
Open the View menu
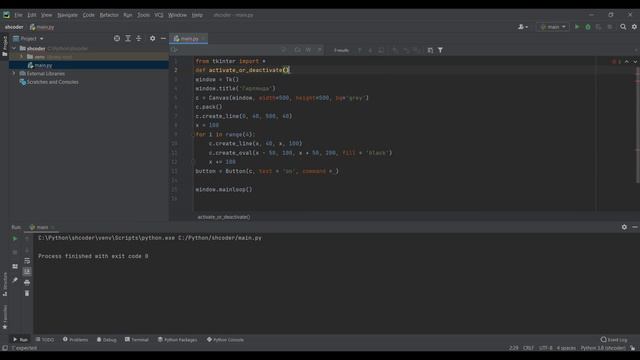(47, 15)
